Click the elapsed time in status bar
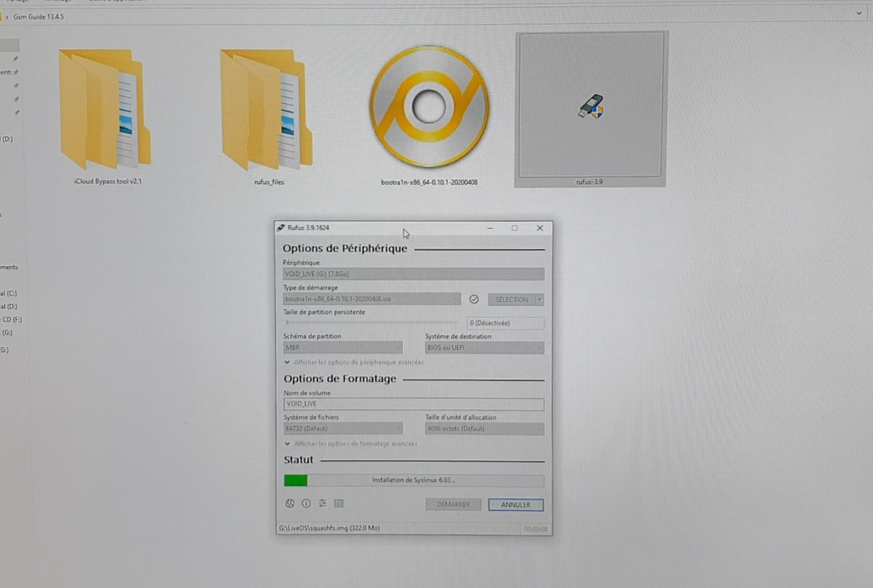 536,529
